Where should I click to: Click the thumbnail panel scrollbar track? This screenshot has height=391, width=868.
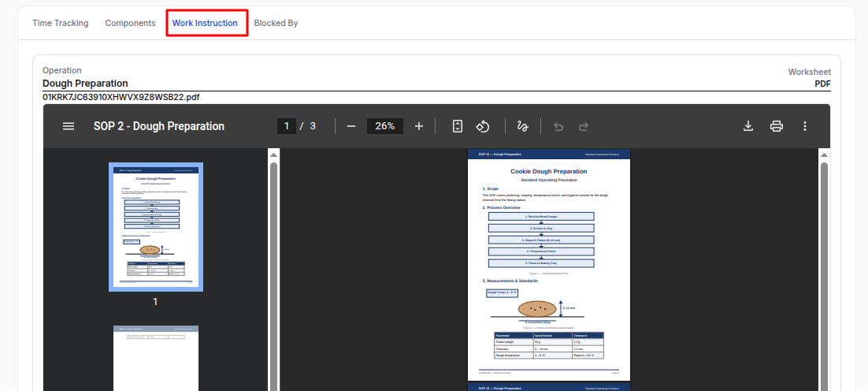pyautogui.click(x=273, y=275)
